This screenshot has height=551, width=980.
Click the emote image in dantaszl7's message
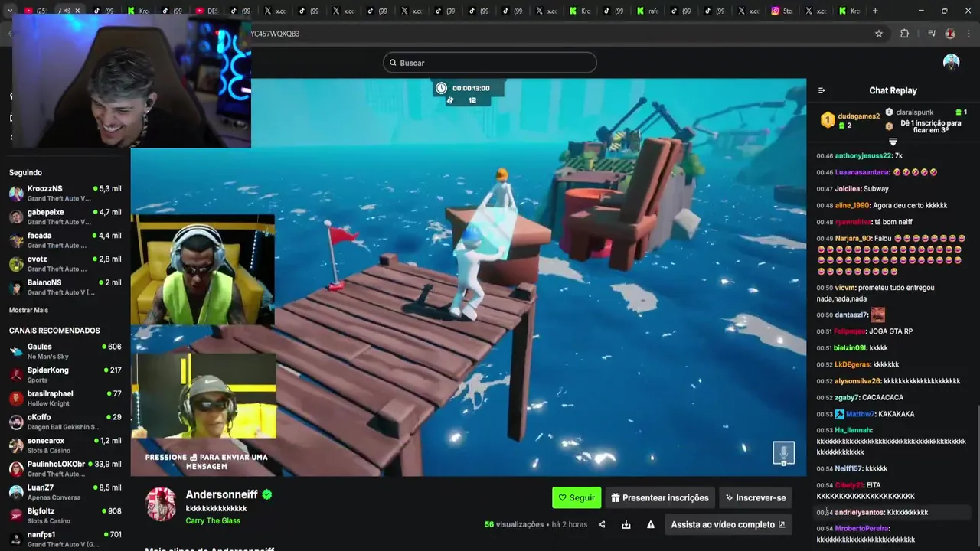878,315
